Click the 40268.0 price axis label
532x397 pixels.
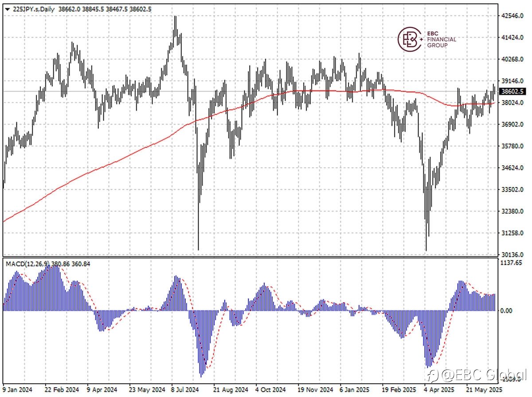click(512, 59)
